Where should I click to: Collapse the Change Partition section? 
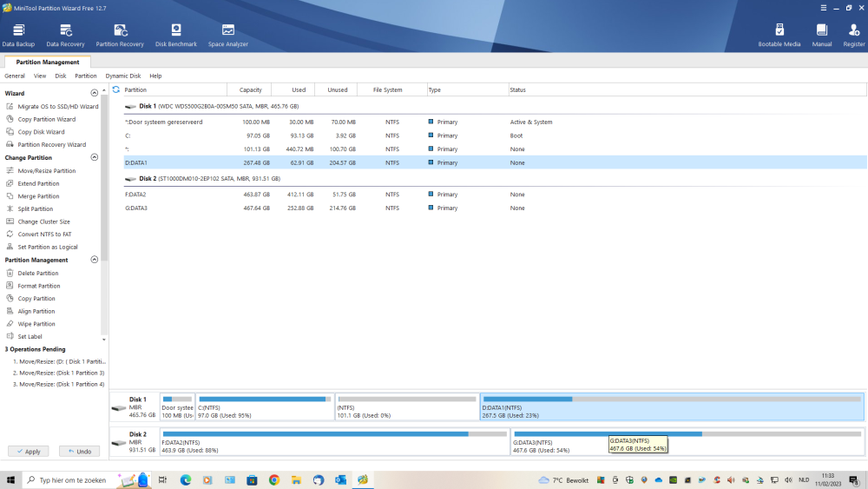coord(95,158)
